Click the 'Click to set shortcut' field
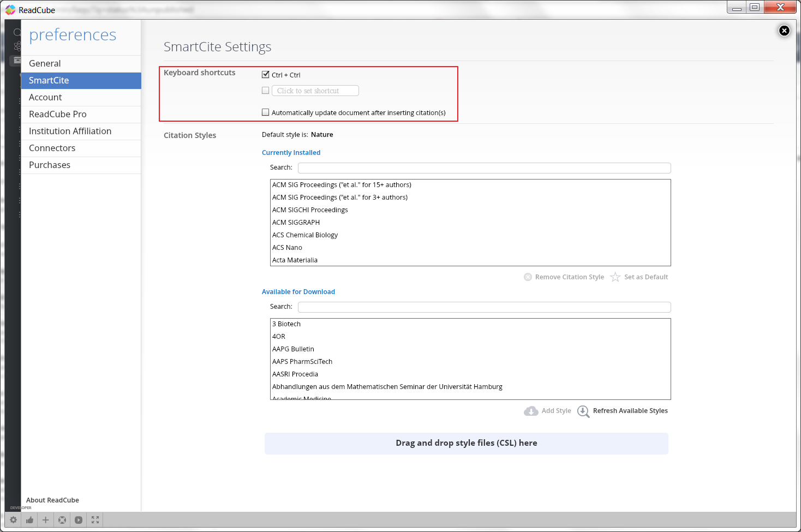Viewport: 801px width, 532px height. pos(315,91)
